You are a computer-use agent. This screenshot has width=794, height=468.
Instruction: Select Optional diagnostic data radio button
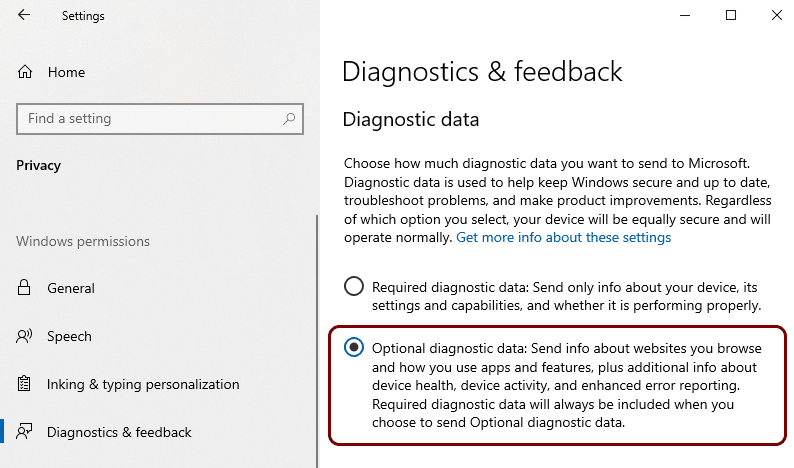353,347
